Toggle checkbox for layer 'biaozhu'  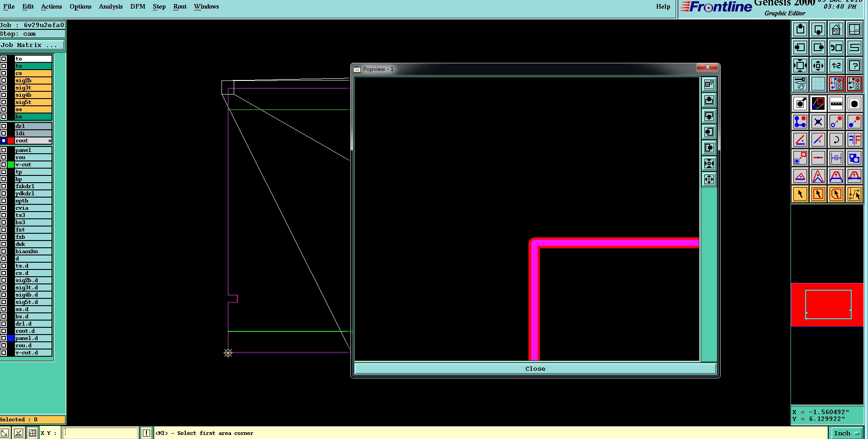coord(4,251)
